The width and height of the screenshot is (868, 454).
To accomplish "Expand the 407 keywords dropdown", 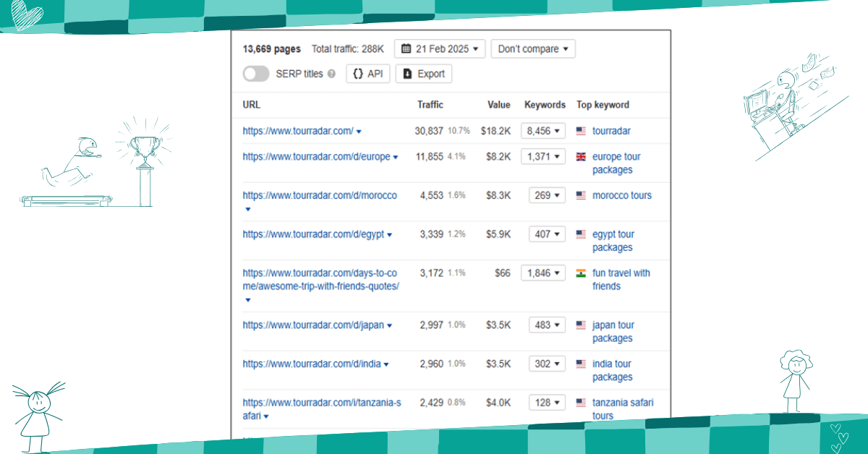I will click(x=547, y=235).
